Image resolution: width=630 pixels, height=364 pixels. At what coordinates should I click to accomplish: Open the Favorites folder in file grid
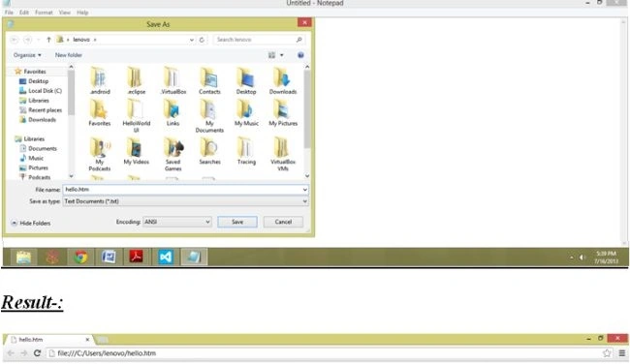(99, 112)
